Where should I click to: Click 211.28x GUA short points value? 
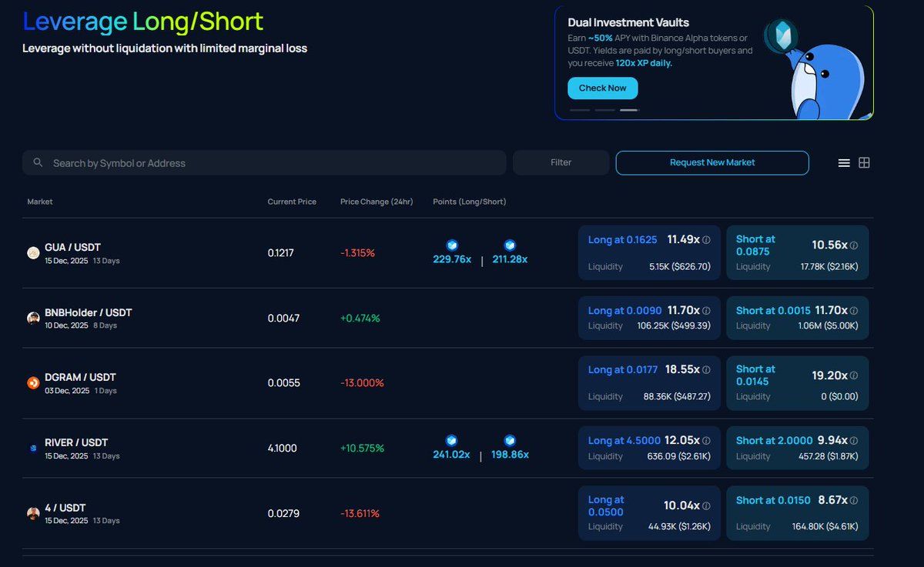tap(510, 259)
